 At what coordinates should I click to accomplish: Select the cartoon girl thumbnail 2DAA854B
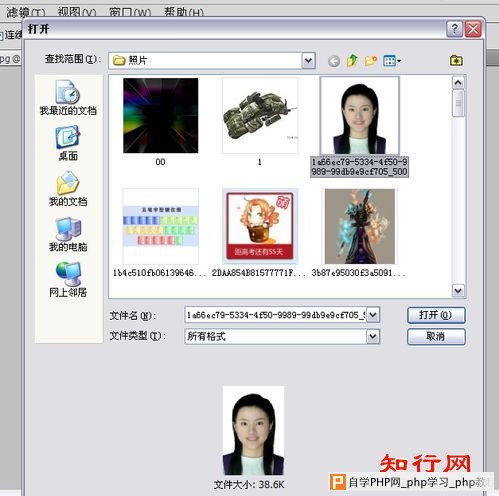(260, 226)
